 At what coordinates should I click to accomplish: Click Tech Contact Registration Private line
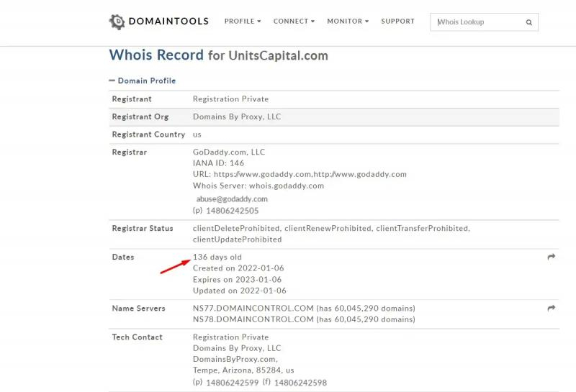(x=230, y=337)
